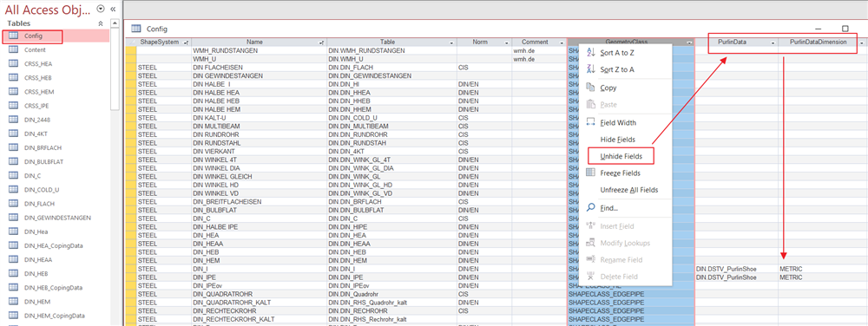The width and height of the screenshot is (868, 326).
Task: Choose Hide Fields from context menu
Action: (x=625, y=140)
